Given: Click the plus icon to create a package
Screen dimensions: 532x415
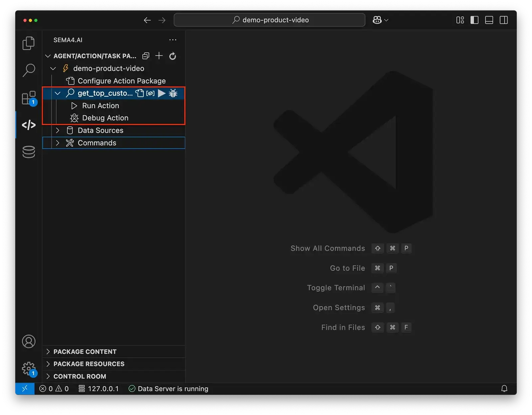Looking at the screenshot, I should pos(159,56).
